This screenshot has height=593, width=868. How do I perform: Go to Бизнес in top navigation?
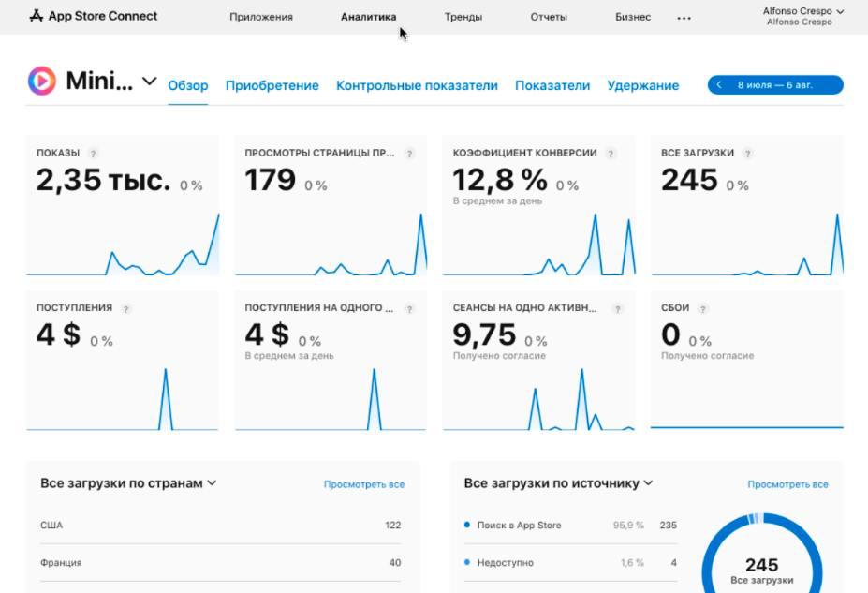click(633, 17)
